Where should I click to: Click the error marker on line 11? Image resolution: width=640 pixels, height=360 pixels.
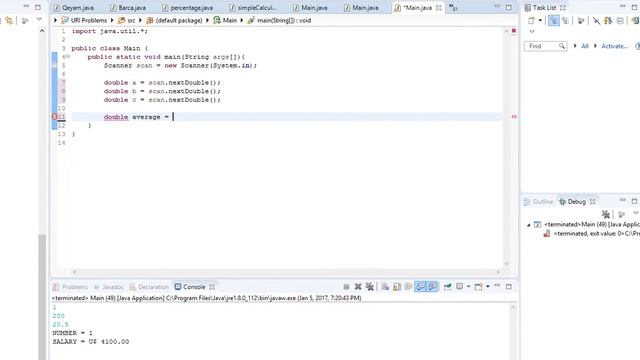55,117
